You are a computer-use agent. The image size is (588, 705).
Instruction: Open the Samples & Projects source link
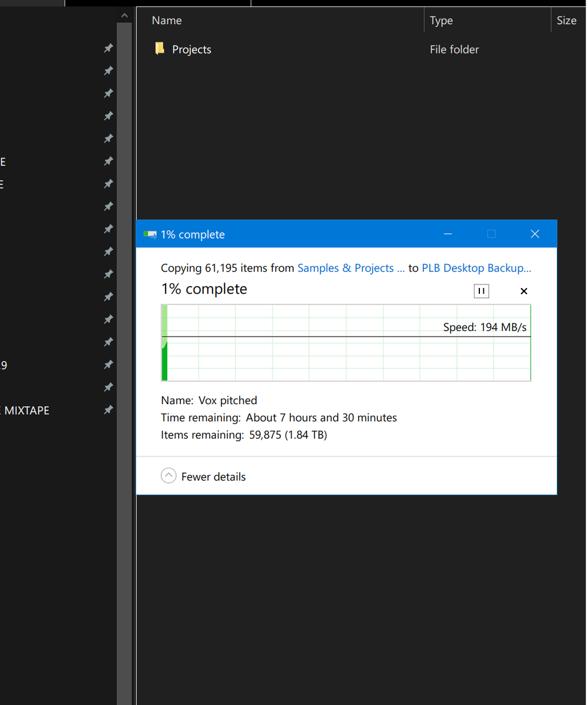coord(351,268)
